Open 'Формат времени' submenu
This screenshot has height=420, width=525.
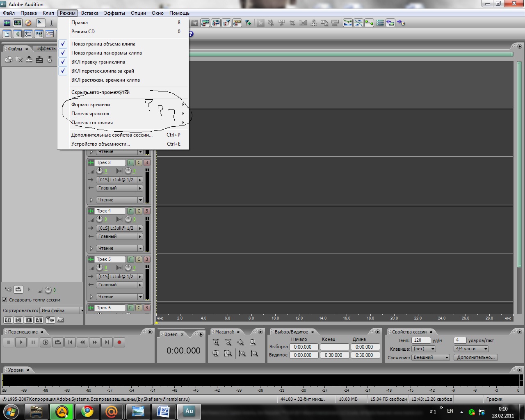123,105
